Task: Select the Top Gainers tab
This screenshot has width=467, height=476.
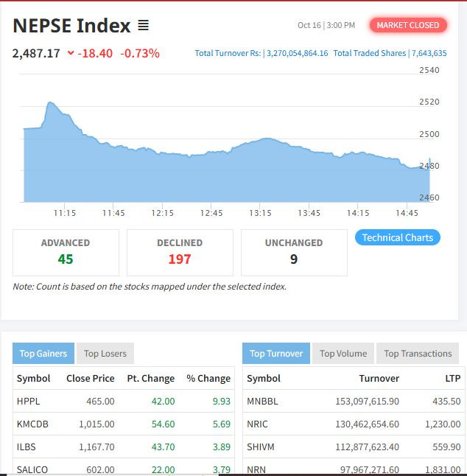Action: click(43, 354)
